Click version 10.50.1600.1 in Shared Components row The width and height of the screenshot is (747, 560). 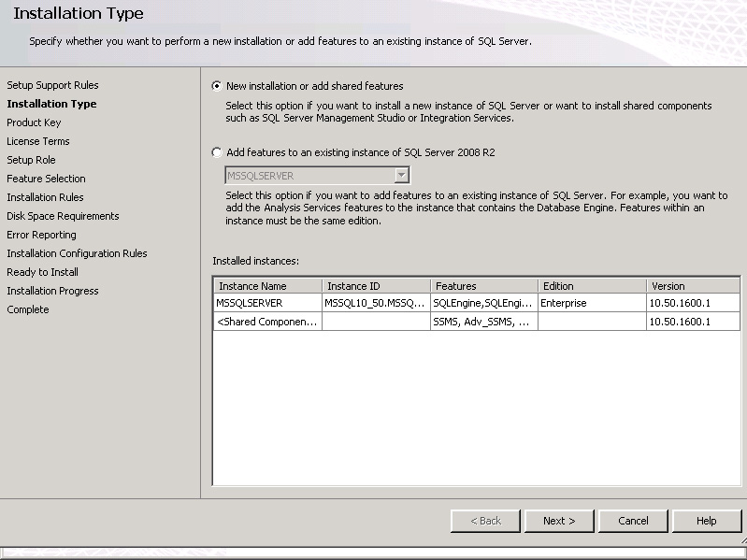(x=693, y=322)
